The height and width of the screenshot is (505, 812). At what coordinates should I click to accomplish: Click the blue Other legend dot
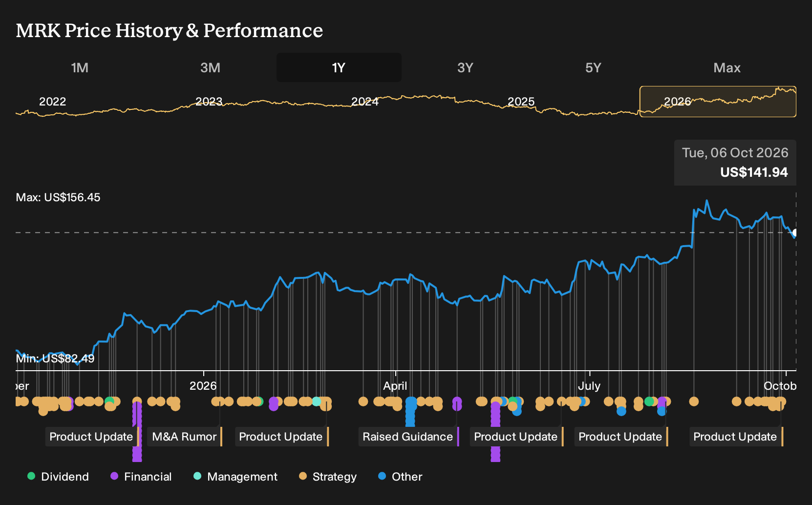click(x=382, y=476)
